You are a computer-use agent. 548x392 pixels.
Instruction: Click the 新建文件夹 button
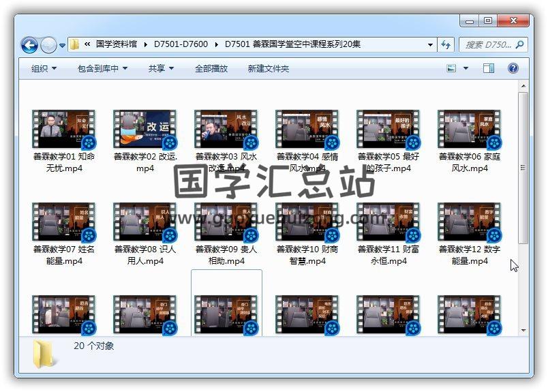268,68
